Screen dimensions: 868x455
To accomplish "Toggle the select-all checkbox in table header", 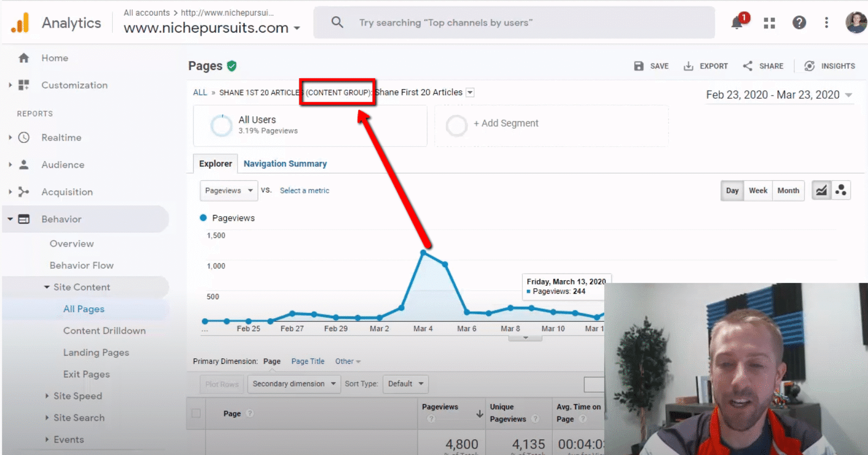I will [x=196, y=414].
